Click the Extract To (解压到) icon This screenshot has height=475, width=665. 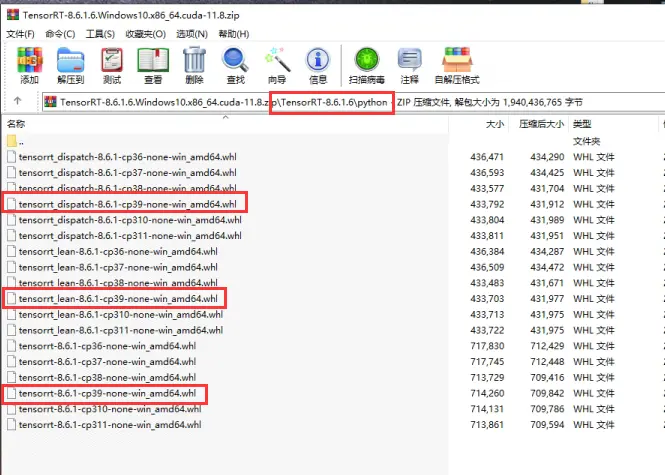pos(70,60)
